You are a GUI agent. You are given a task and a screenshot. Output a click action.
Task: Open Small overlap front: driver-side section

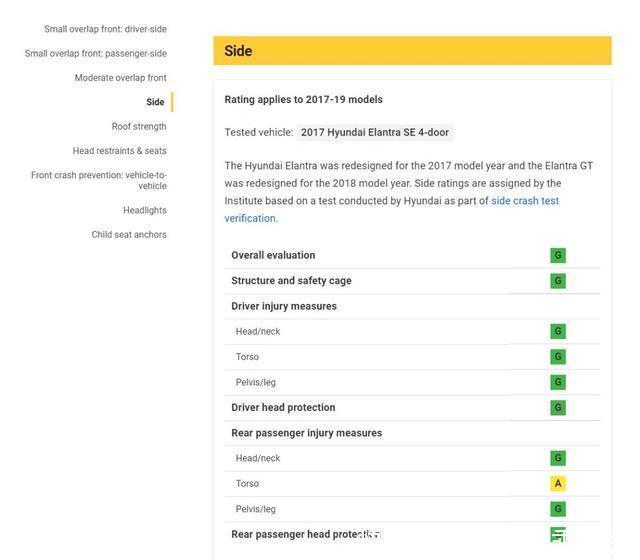tap(105, 29)
